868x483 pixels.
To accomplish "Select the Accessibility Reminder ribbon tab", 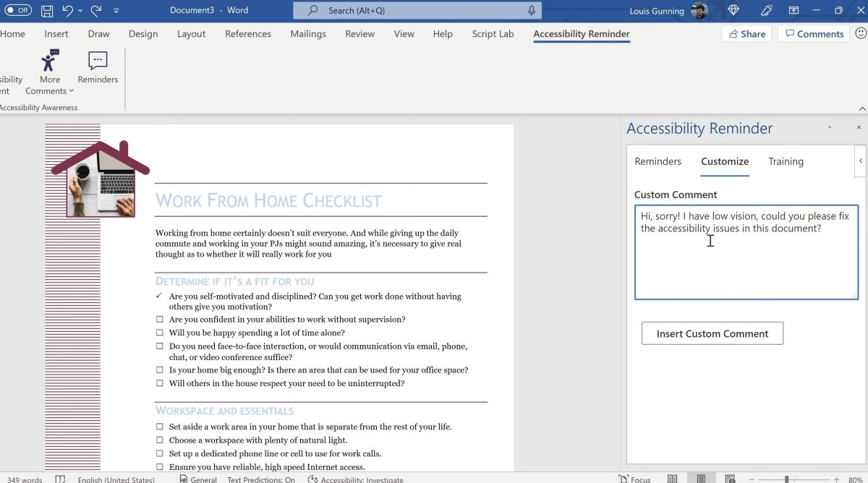I will click(x=582, y=34).
